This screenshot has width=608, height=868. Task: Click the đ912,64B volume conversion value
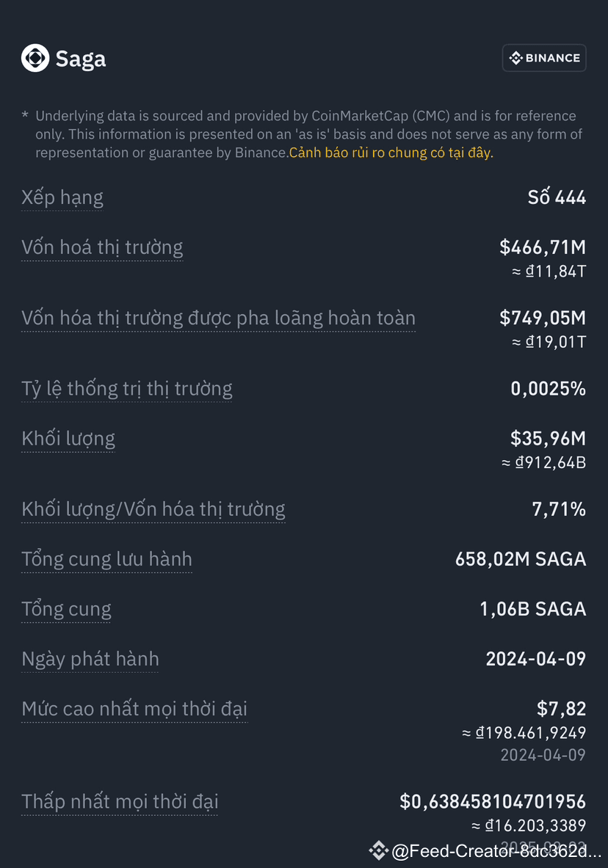[543, 462]
